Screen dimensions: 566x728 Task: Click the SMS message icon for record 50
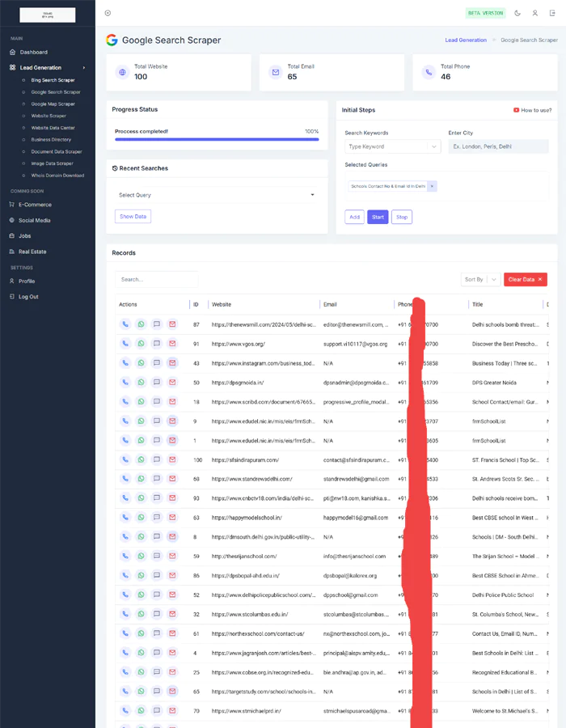(x=157, y=383)
